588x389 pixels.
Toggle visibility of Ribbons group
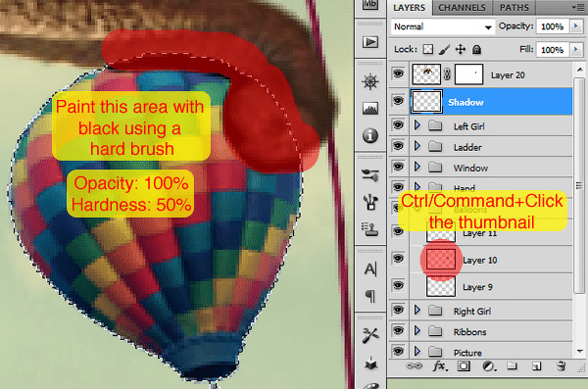click(x=398, y=330)
